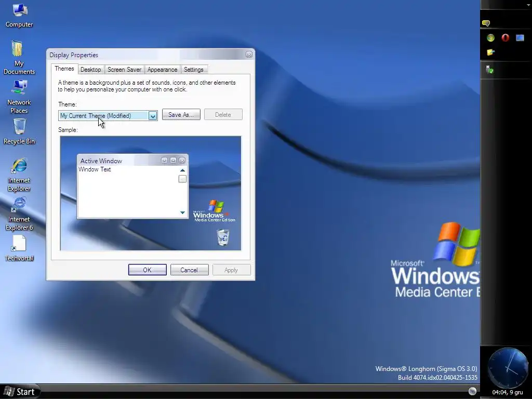This screenshot has height=399, width=532.
Task: Click the Apply button
Action: pyautogui.click(x=231, y=270)
